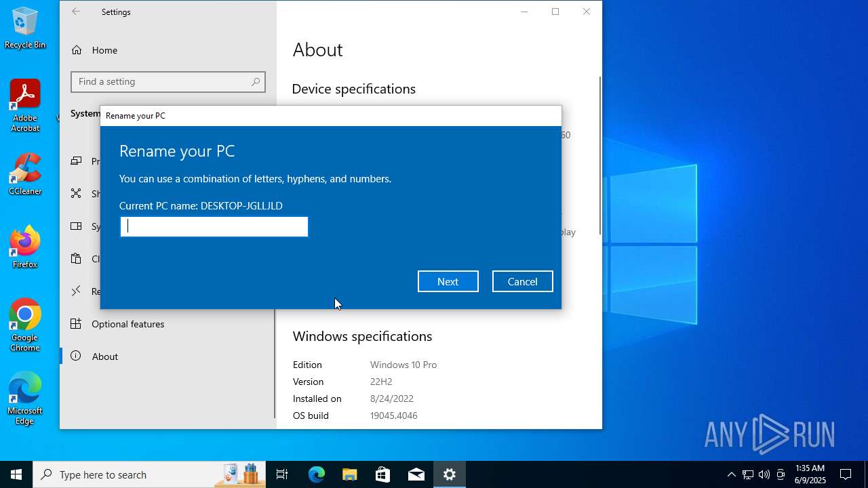Click the Optional features sidebar icon
The width and height of the screenshot is (868, 488).
[77, 324]
